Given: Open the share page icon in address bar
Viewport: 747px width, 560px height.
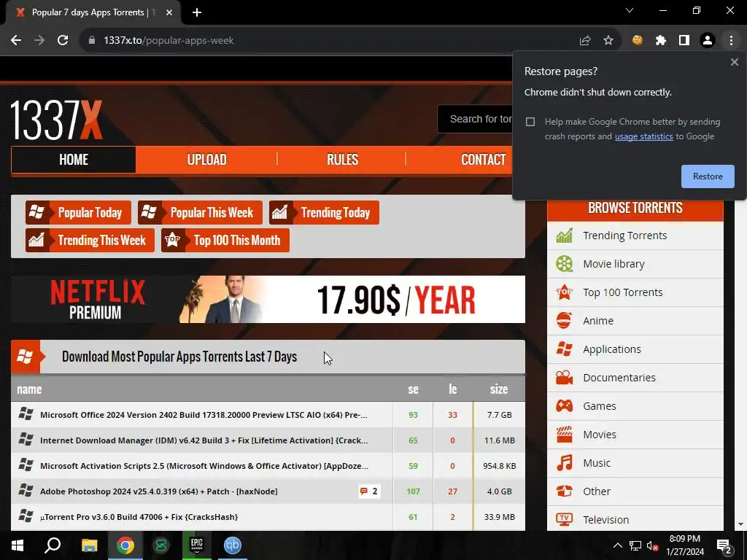Looking at the screenshot, I should click(585, 41).
